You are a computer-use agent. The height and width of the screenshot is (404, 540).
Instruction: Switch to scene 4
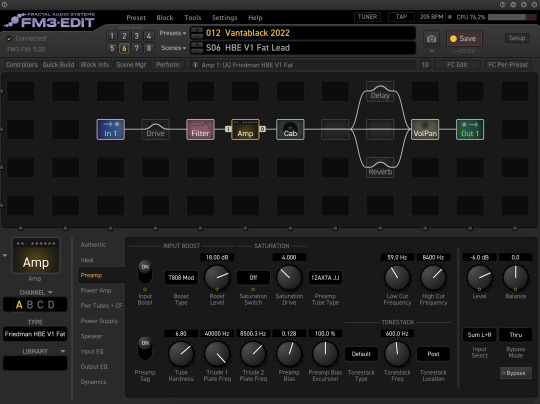[x=149, y=36]
